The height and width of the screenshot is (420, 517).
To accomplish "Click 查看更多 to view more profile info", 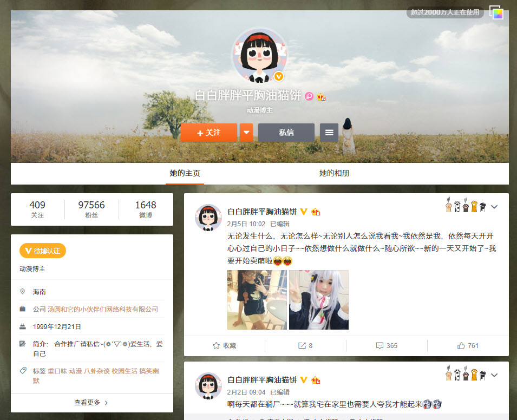I will coord(91,403).
